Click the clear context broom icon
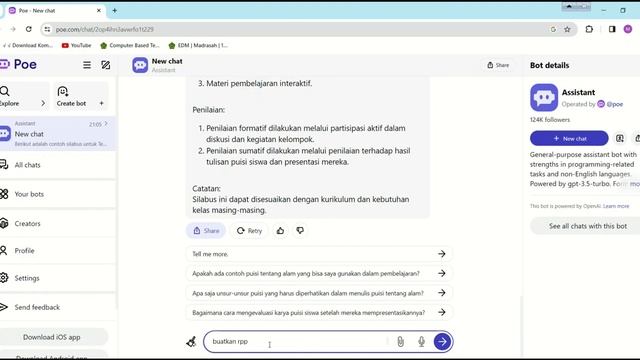The height and width of the screenshot is (360, 640). (x=191, y=342)
